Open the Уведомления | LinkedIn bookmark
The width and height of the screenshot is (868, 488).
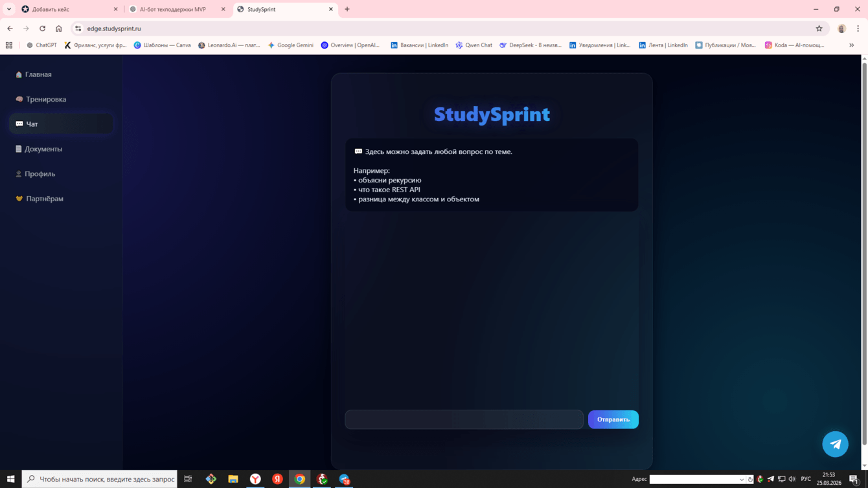pyautogui.click(x=600, y=45)
